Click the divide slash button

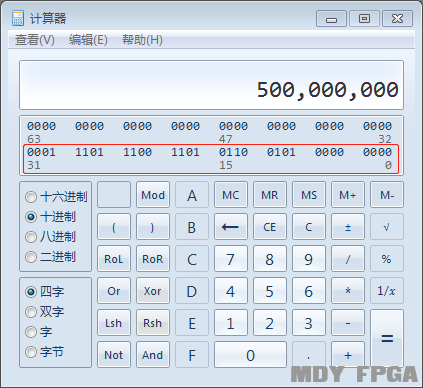point(348,259)
